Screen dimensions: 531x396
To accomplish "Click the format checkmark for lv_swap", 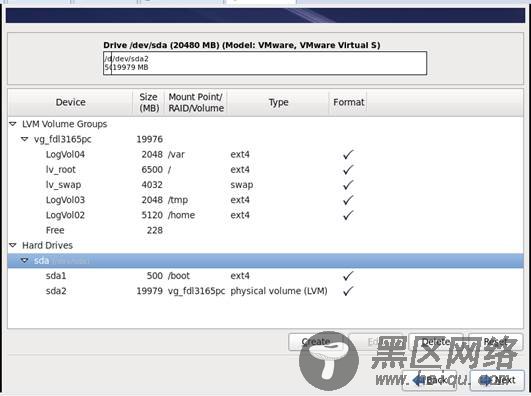I will tap(348, 185).
